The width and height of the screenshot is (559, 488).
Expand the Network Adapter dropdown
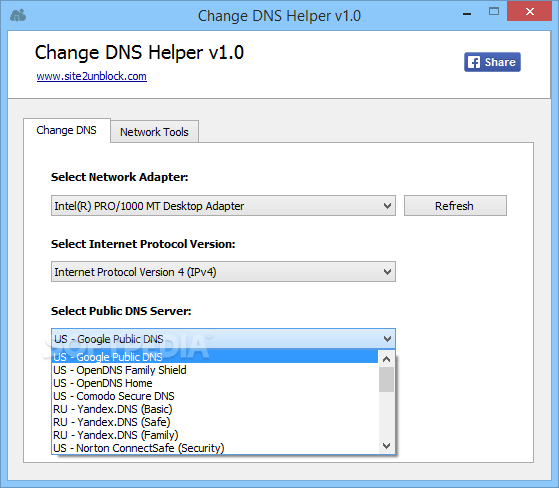tap(223, 206)
